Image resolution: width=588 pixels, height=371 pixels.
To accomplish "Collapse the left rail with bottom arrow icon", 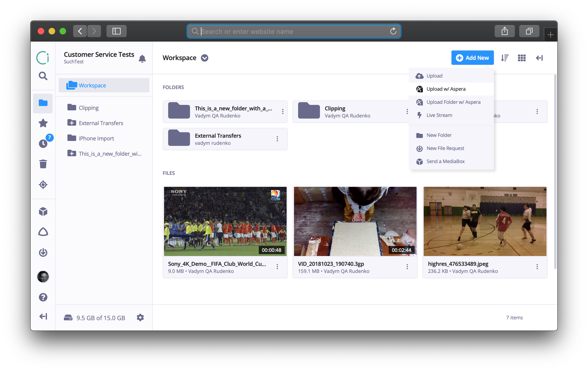I will point(43,316).
